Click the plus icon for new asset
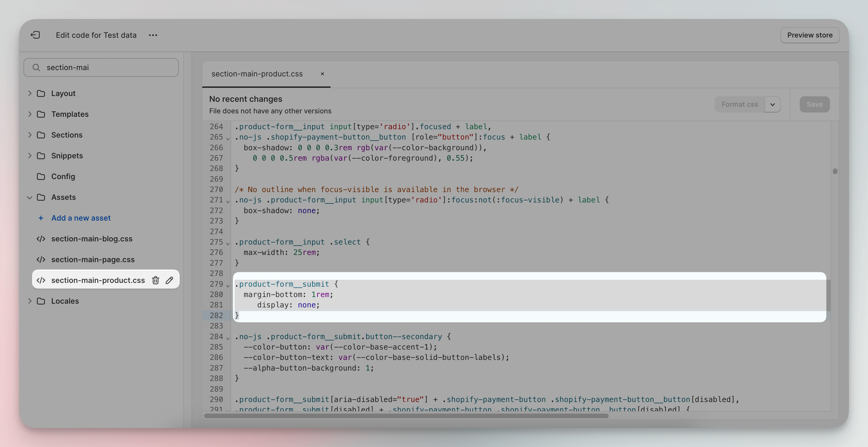The image size is (868, 447). (41, 218)
